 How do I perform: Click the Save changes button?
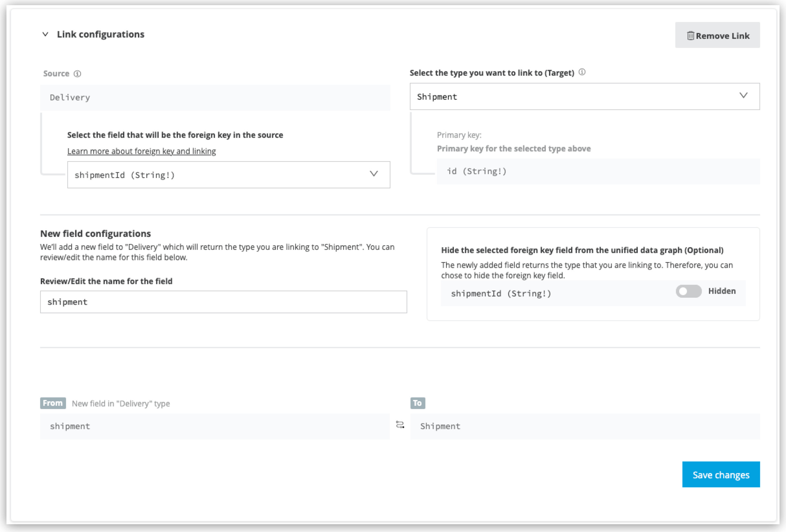tap(721, 474)
